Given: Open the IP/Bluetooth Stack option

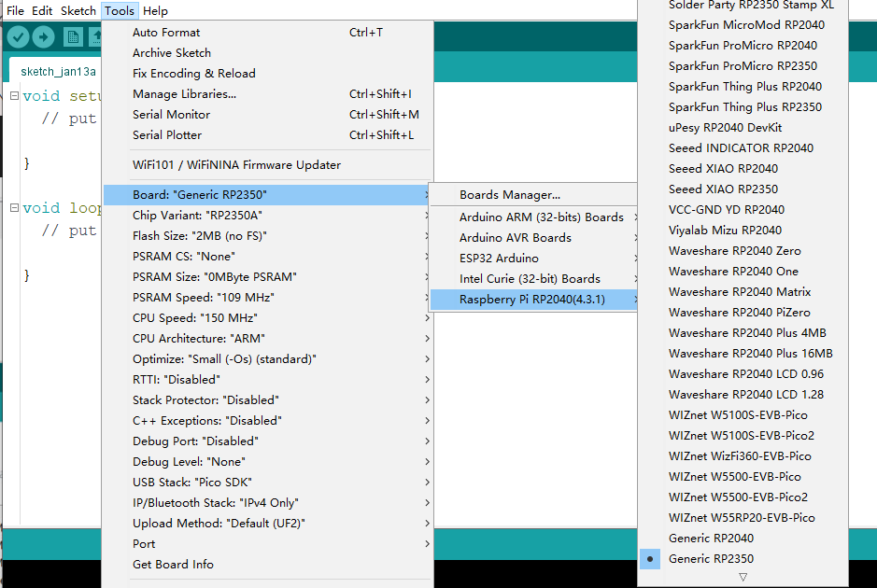Looking at the screenshot, I should click(x=268, y=503).
